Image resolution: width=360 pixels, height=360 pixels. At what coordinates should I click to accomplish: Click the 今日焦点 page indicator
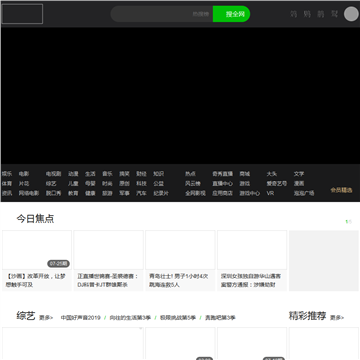[349, 222]
